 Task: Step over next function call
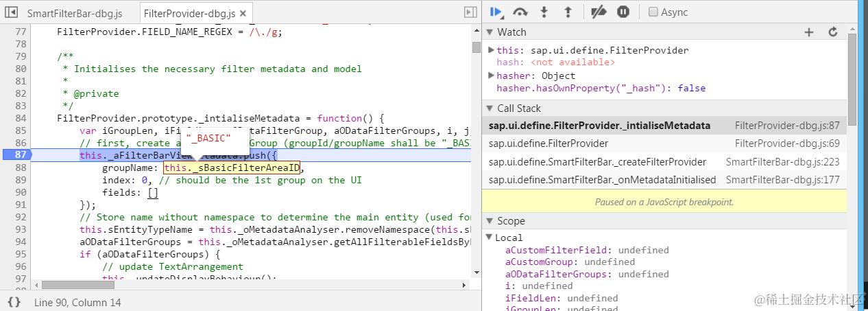pyautogui.click(x=520, y=12)
